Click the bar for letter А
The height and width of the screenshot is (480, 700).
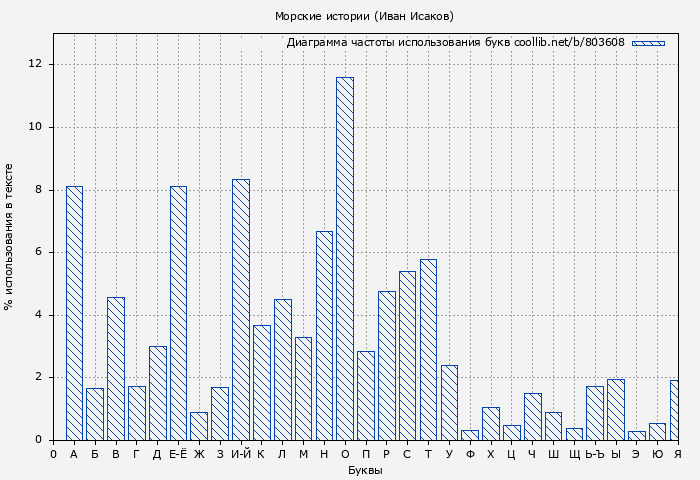point(74,313)
